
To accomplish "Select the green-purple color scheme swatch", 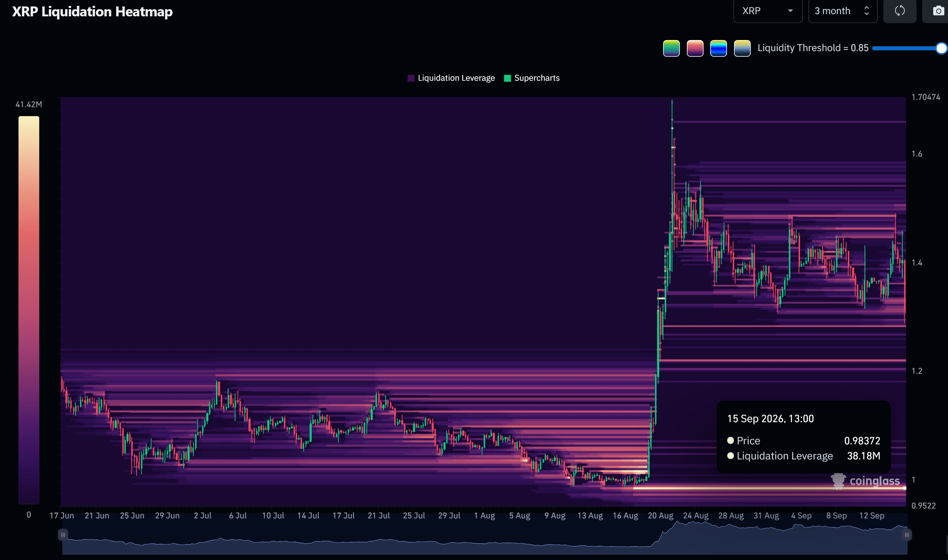I will (x=671, y=48).
